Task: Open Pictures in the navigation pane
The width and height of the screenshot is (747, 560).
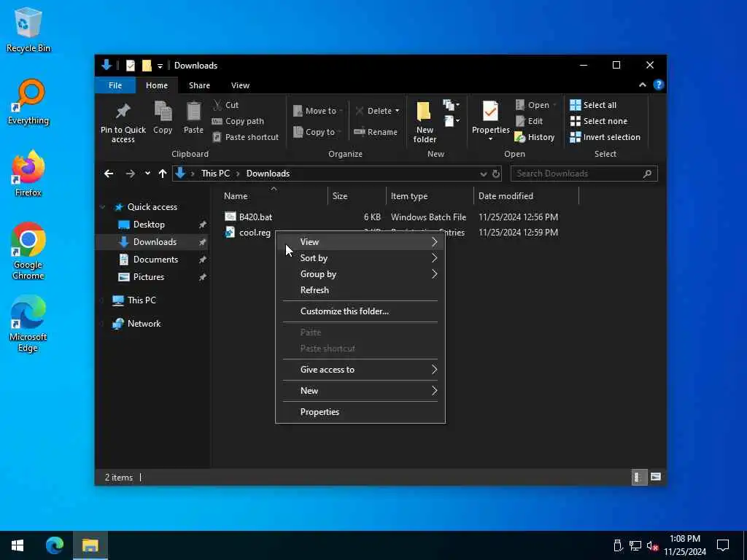Action: pos(148,276)
